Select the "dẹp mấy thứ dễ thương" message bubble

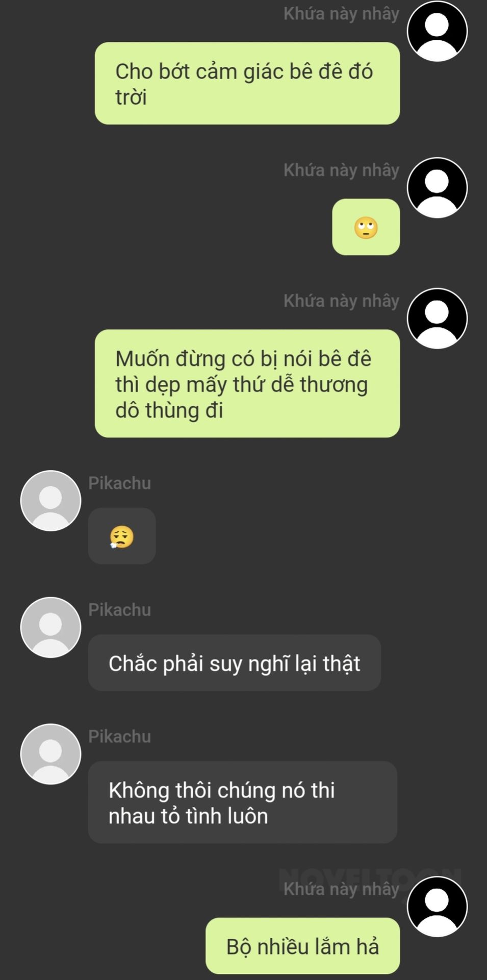click(x=247, y=383)
